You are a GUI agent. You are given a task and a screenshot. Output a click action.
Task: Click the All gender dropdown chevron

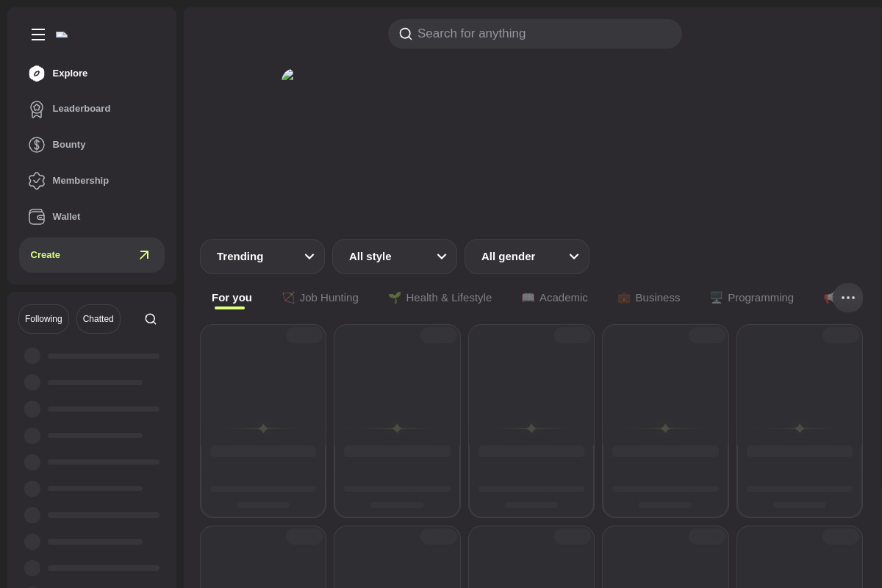pyautogui.click(x=574, y=257)
